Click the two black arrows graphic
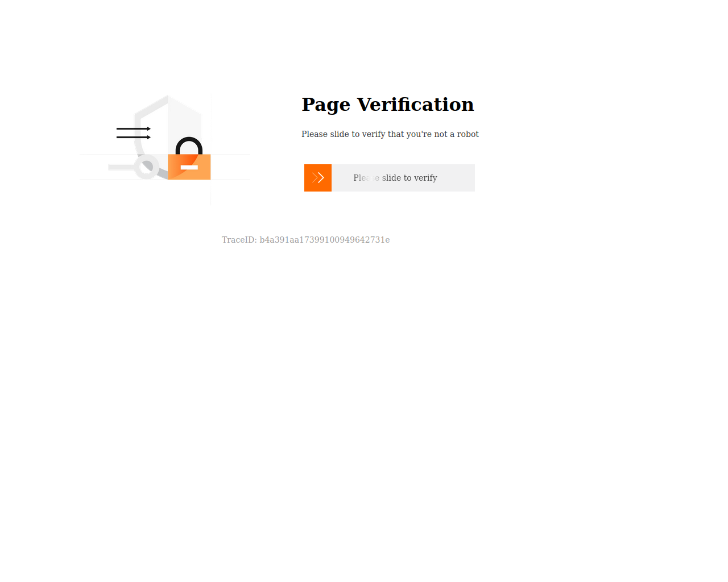 (x=134, y=133)
